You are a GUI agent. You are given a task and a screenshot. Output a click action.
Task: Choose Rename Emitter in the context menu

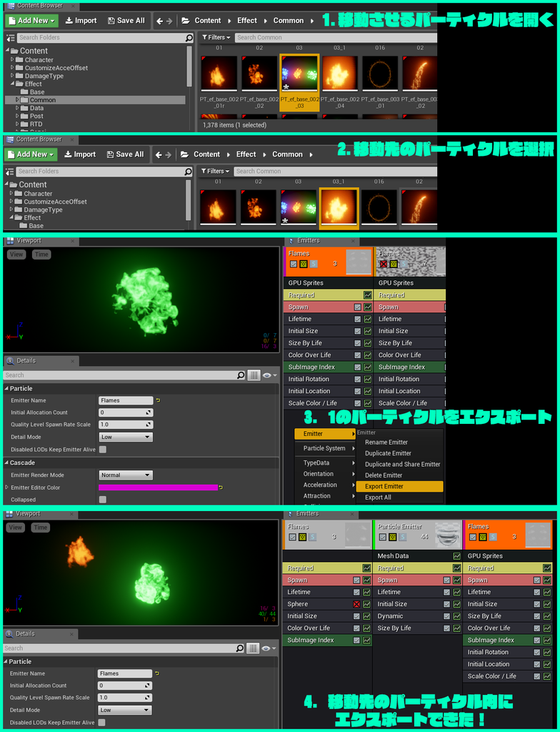point(386,442)
